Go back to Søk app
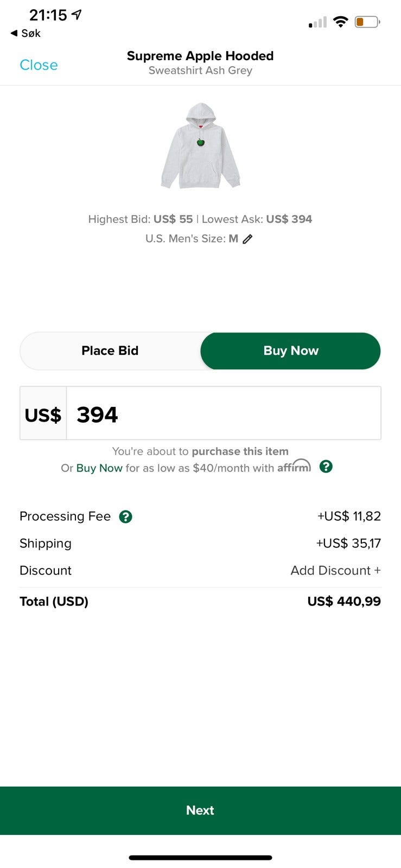Viewport: 401px width, 868px height. tap(26, 34)
